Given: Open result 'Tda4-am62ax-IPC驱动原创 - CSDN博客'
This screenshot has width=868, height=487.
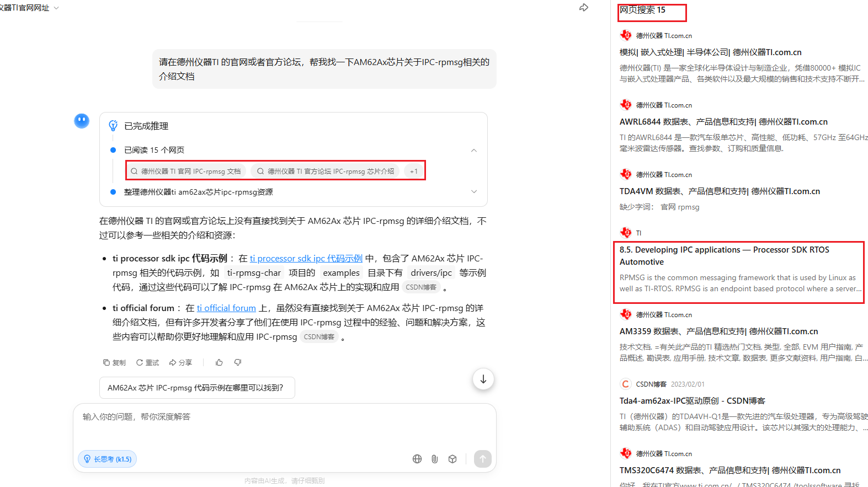Looking at the screenshot, I should coord(692,400).
